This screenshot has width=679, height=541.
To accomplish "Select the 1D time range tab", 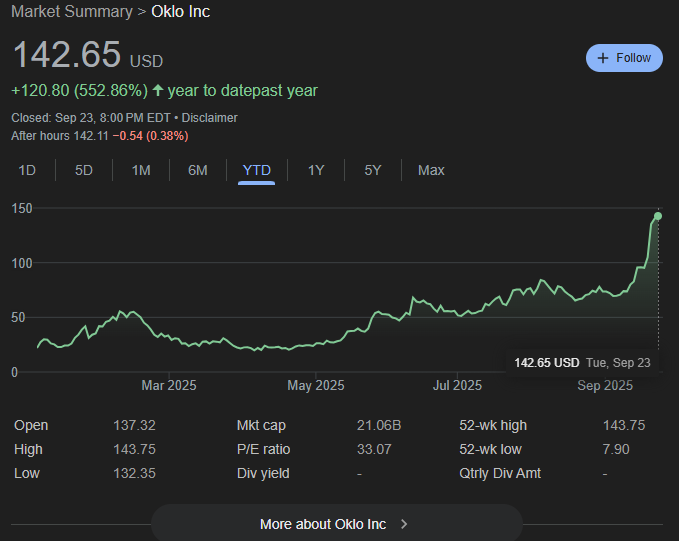I will (x=27, y=170).
